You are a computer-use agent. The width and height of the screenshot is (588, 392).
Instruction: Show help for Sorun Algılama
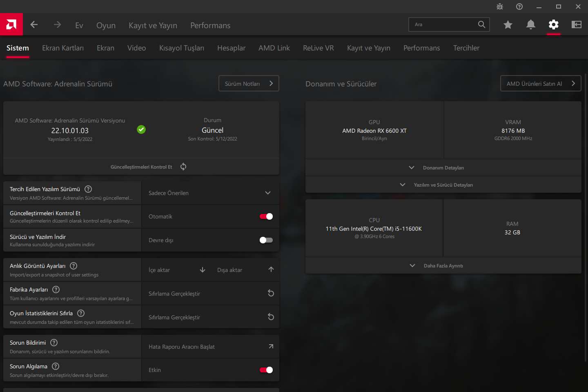click(56, 366)
